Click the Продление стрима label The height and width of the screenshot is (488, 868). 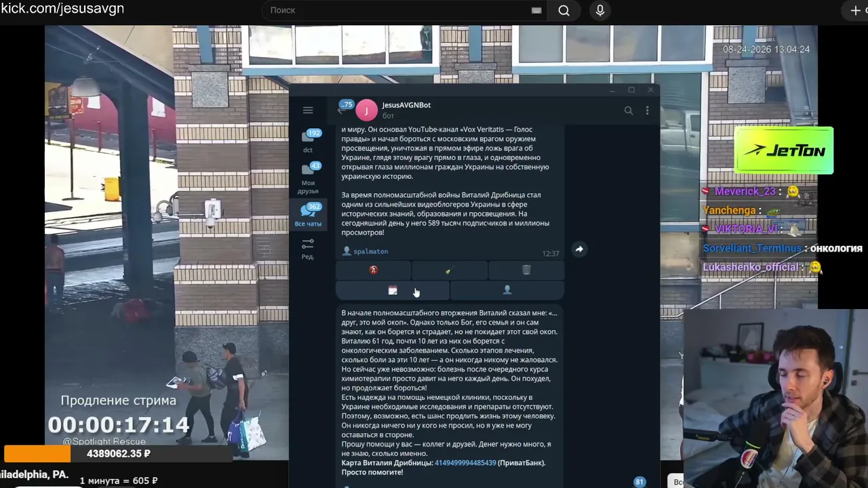coord(119,401)
